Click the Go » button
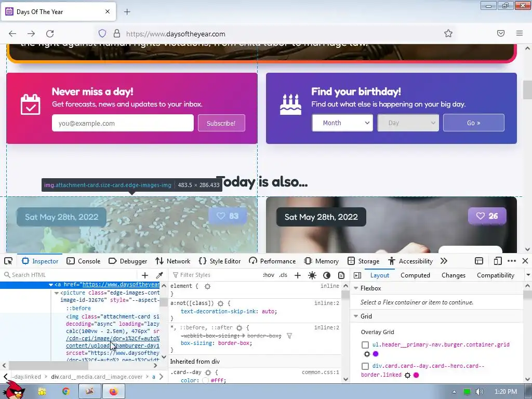 (474, 123)
